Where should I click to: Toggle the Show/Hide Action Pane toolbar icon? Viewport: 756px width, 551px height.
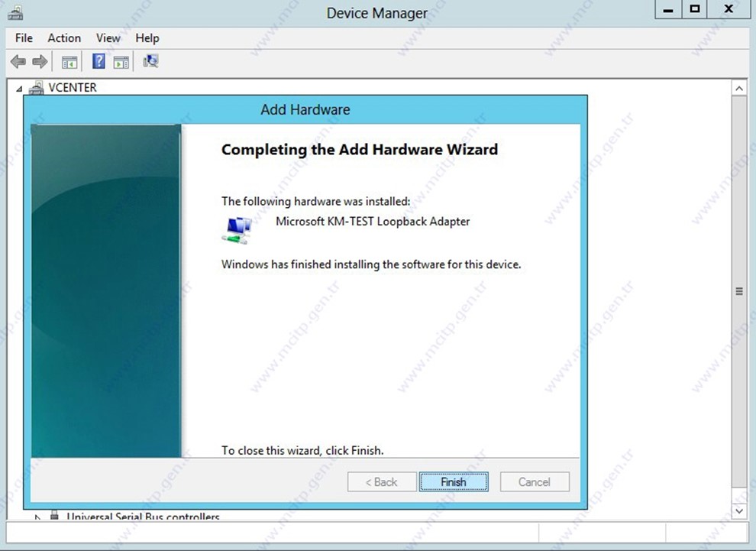click(x=121, y=62)
